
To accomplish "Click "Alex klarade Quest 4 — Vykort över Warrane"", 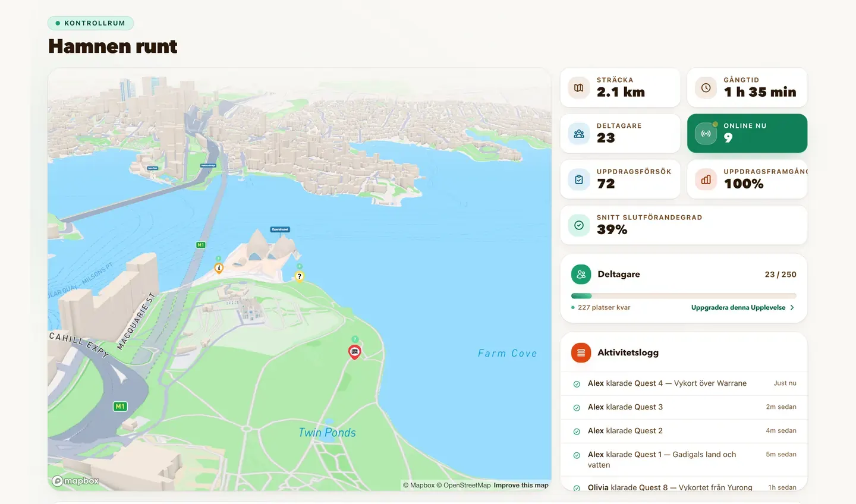I will point(667,383).
